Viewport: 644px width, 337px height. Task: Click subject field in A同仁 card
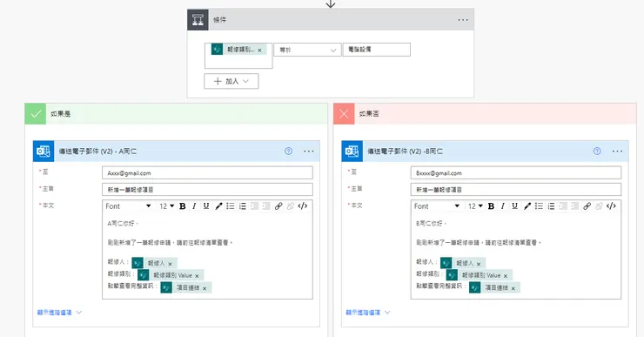pyautogui.click(x=207, y=190)
